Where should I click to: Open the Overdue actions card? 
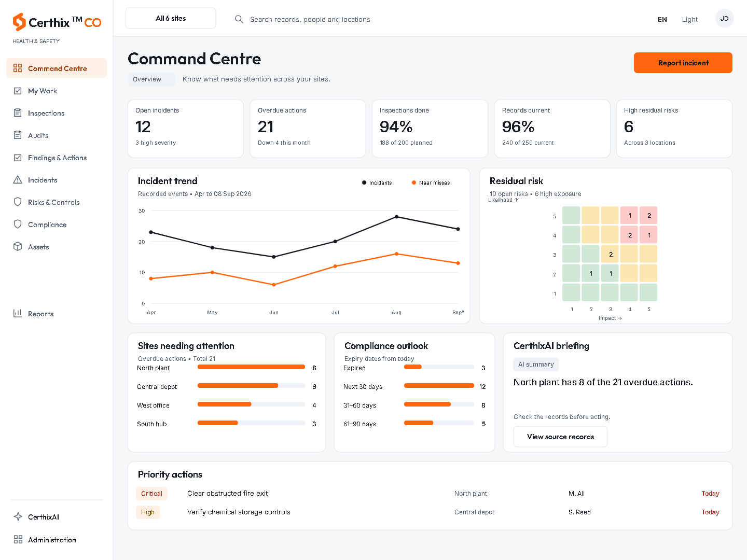[308, 129]
